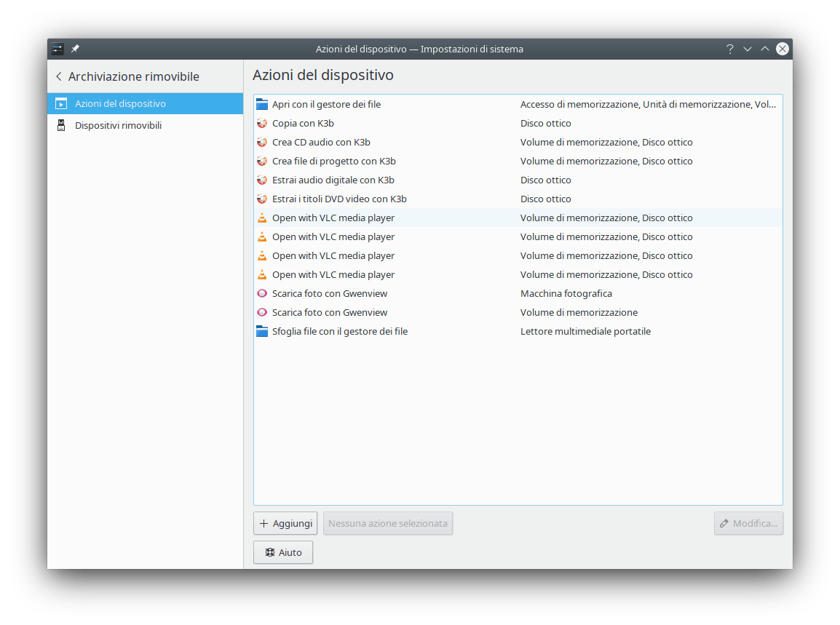The width and height of the screenshot is (840, 625).
Task: Click the 'Dispositivi rimovibili' USB drive icon
Action: pyautogui.click(x=61, y=126)
